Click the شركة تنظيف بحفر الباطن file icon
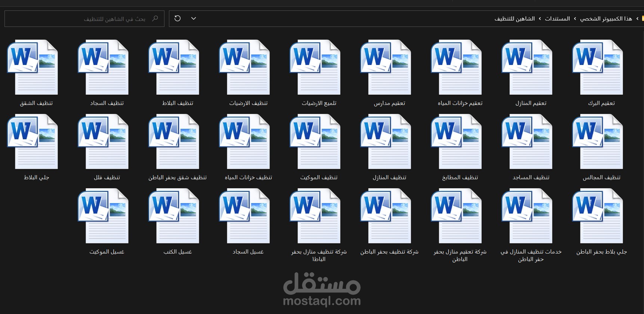 (x=386, y=216)
